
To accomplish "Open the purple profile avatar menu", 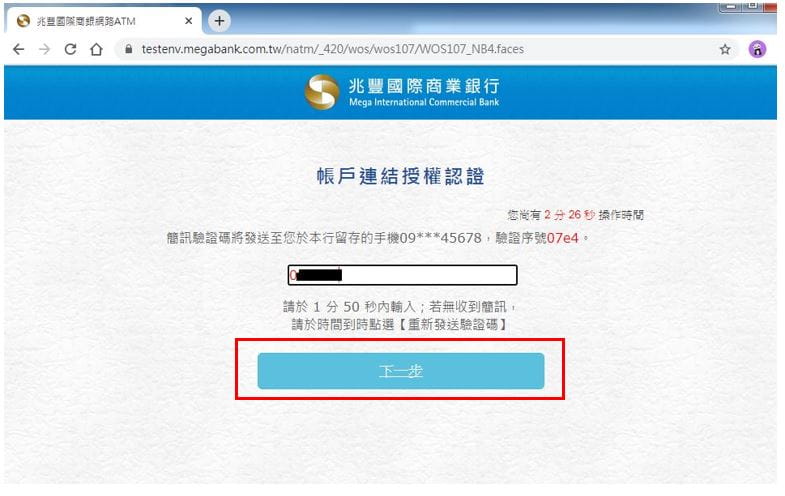I will click(757, 49).
